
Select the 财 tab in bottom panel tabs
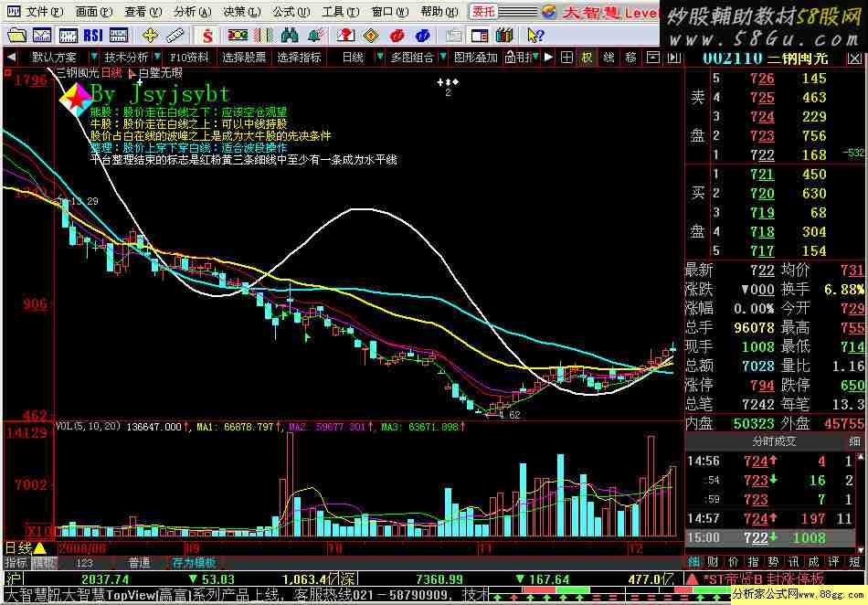pyautogui.click(x=713, y=562)
